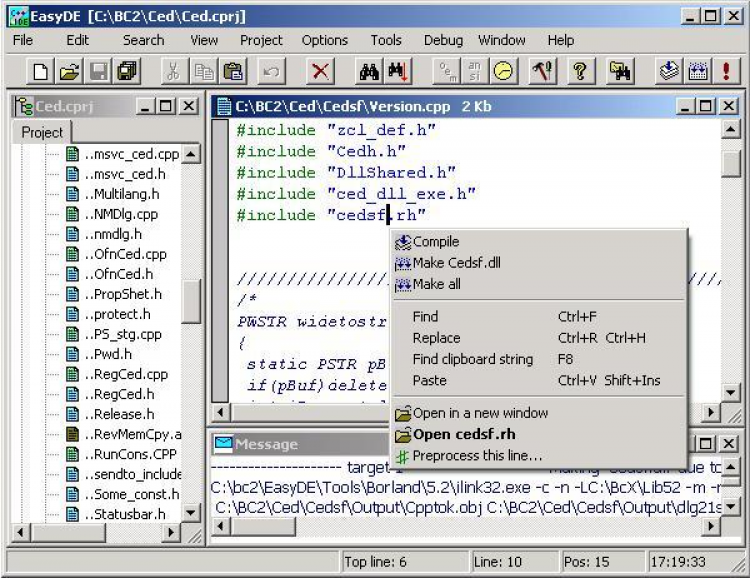Choose Open in a new window
This screenshot has width=750, height=578.
click(540, 413)
